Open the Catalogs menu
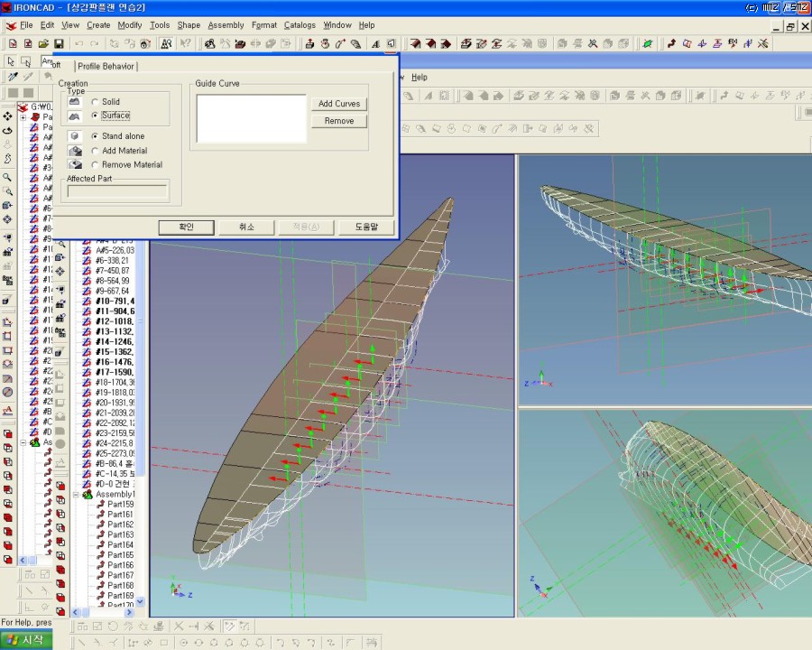812x650 pixels. [x=300, y=25]
